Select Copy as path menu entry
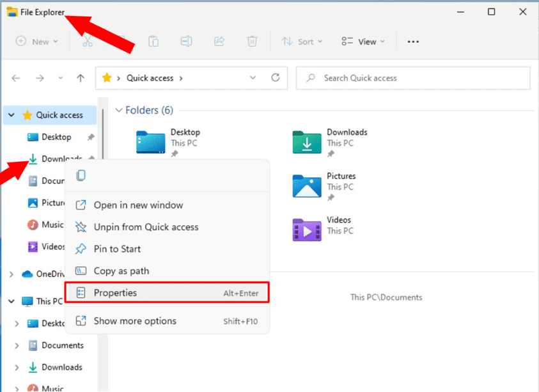The height and width of the screenshot is (392, 539). pos(121,270)
